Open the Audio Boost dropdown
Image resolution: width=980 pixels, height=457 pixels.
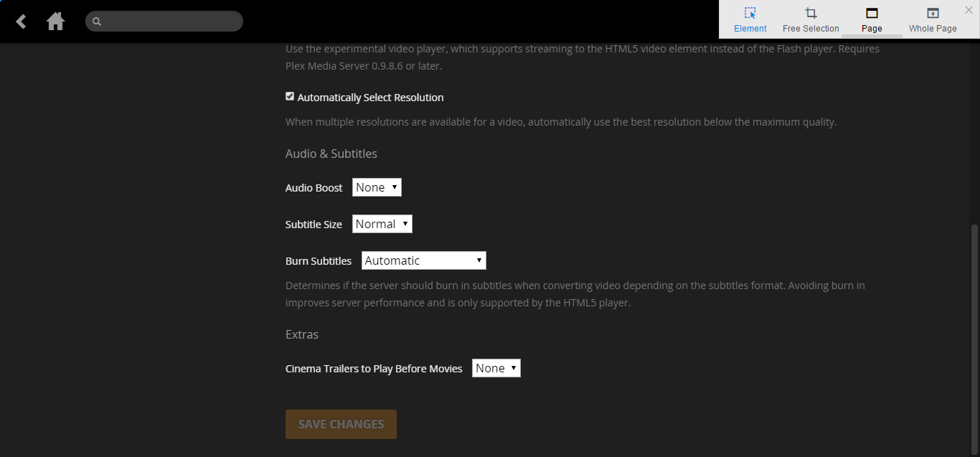pyautogui.click(x=377, y=187)
